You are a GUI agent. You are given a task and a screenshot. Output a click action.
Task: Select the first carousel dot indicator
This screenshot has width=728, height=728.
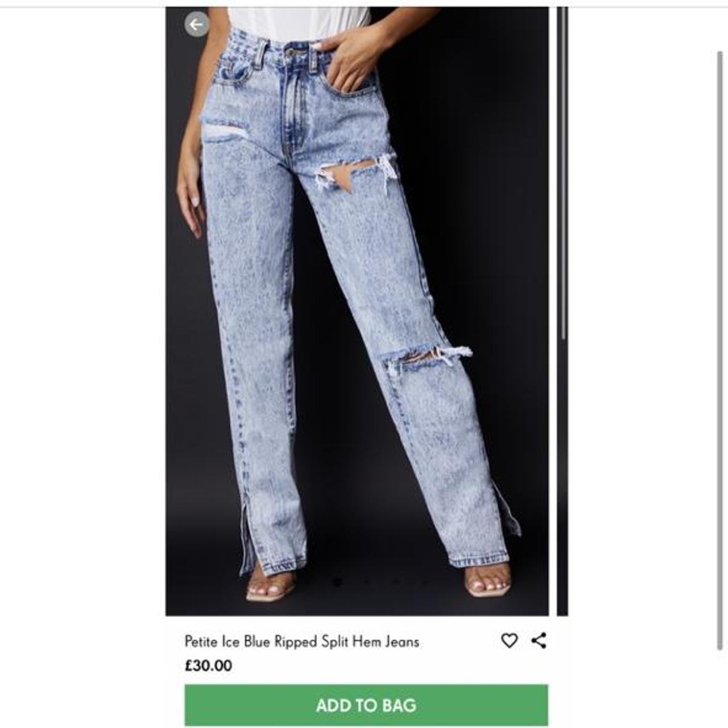[x=337, y=581]
